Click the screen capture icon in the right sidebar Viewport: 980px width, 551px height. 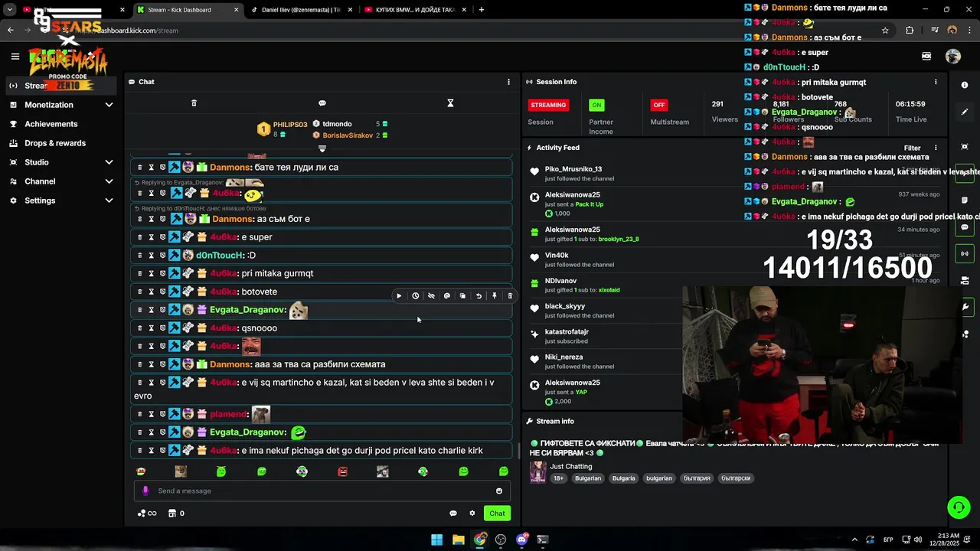tap(965, 146)
